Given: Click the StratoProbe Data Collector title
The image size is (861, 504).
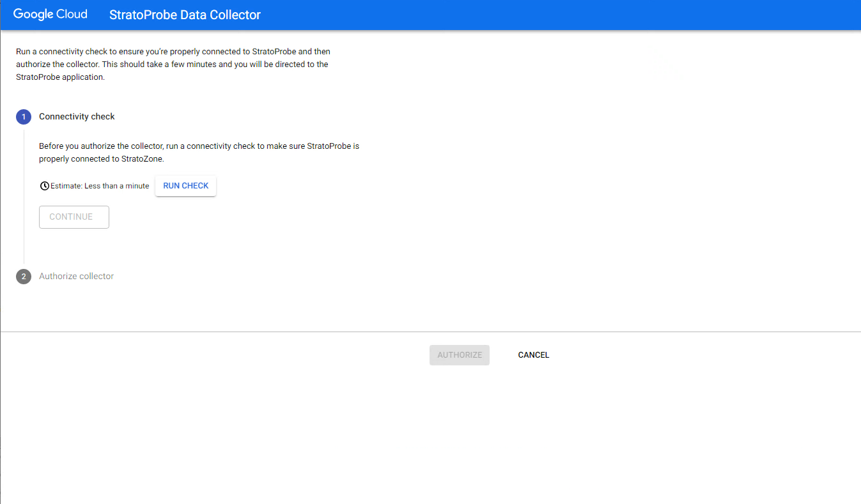Looking at the screenshot, I should coord(185,15).
